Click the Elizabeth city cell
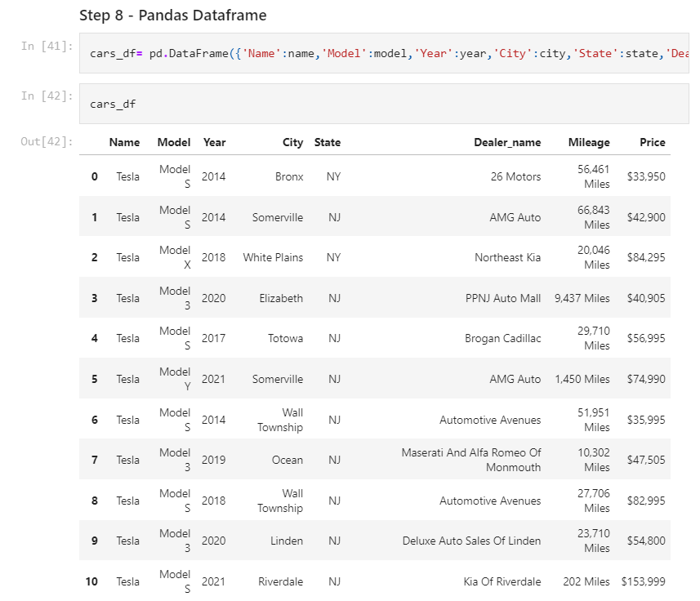This screenshot has width=700, height=601. (281, 298)
